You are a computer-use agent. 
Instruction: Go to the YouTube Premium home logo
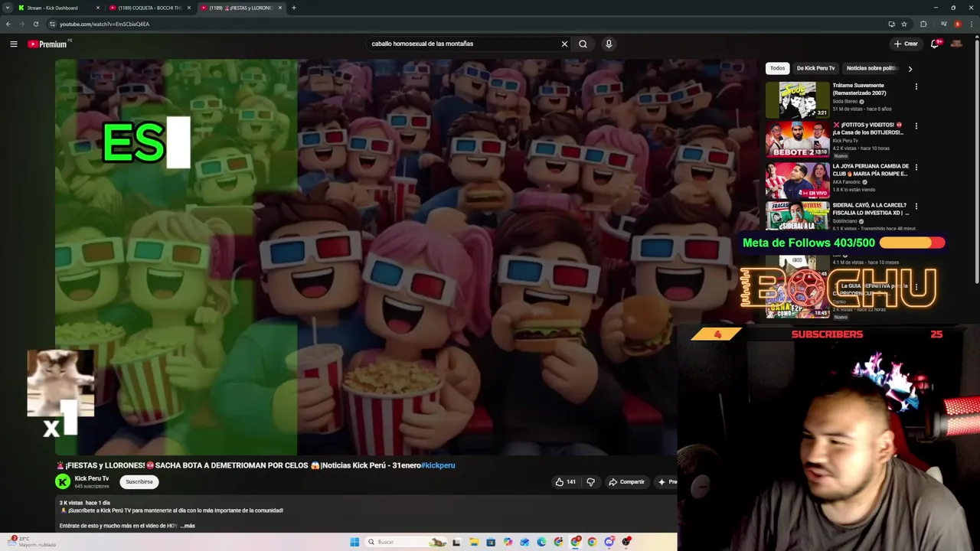[x=47, y=44]
